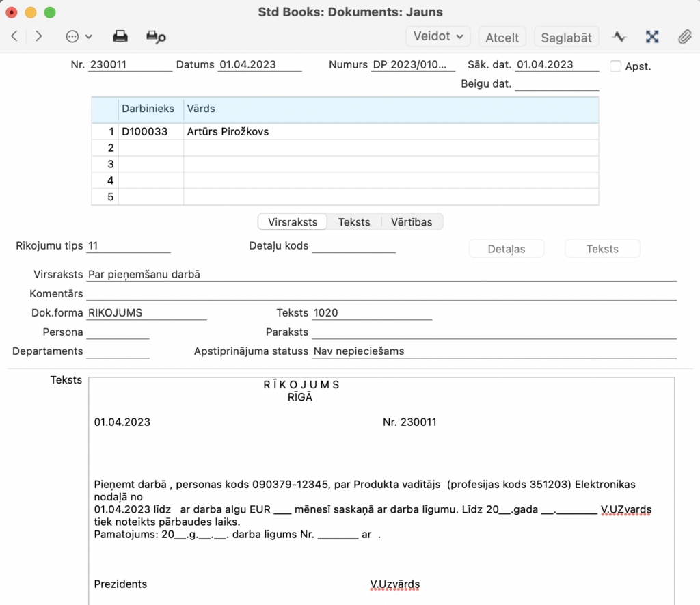Click the Detaļu kods field

coord(353,246)
